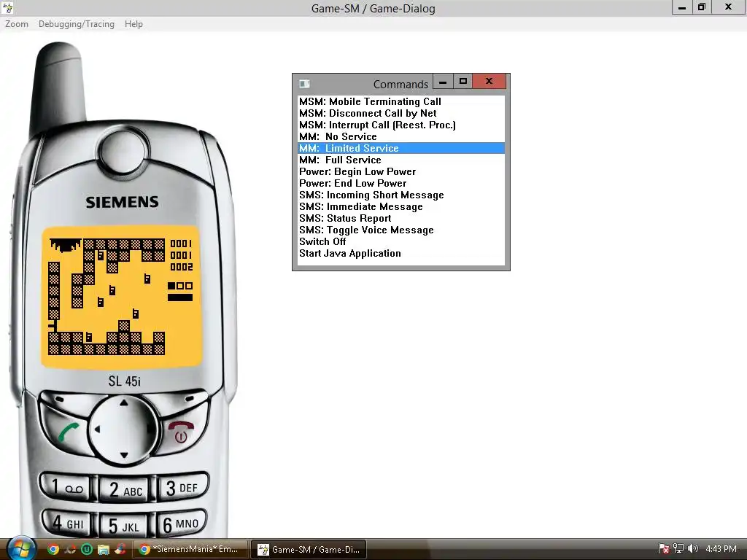Click the Game-SM title bar app icon
The height and width of the screenshot is (560, 747).
[7, 7]
